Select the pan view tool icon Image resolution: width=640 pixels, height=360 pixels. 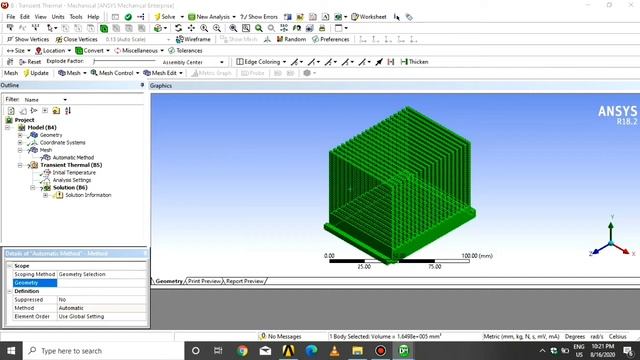(191, 28)
